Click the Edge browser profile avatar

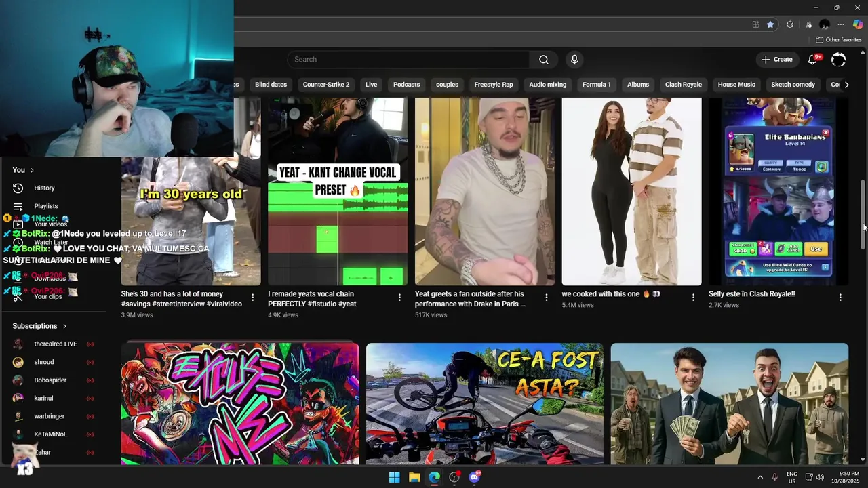[x=825, y=24]
